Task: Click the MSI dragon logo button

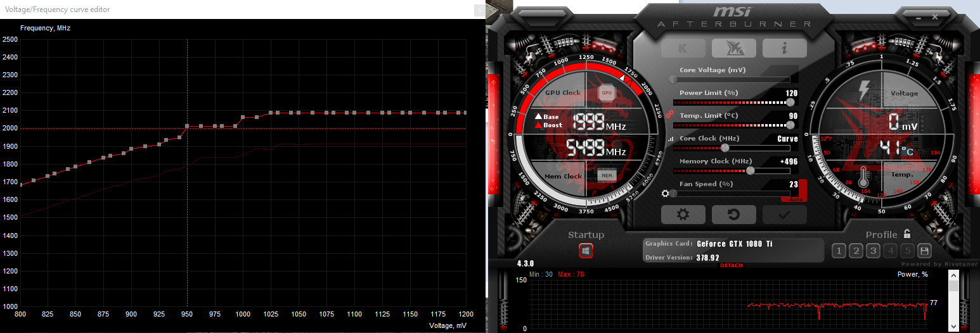Action: [733, 48]
